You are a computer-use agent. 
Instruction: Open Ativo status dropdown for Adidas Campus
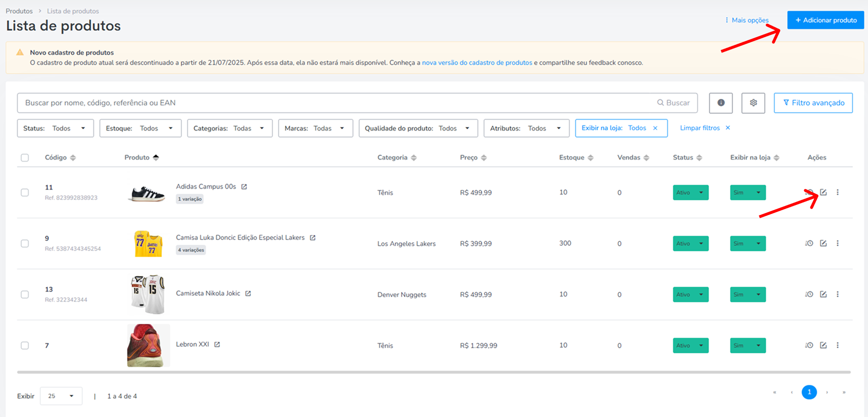[691, 193]
